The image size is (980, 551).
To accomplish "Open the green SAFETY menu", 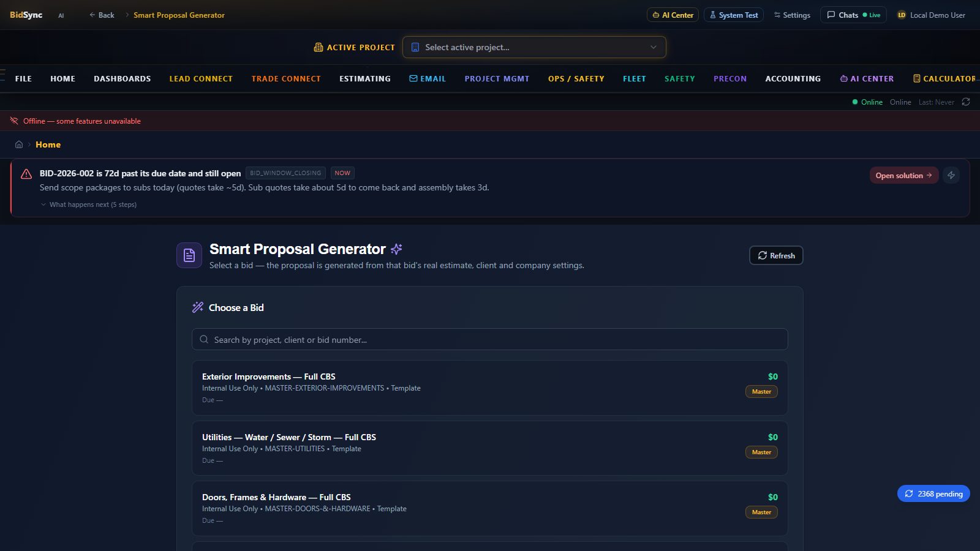I will 680,78.
